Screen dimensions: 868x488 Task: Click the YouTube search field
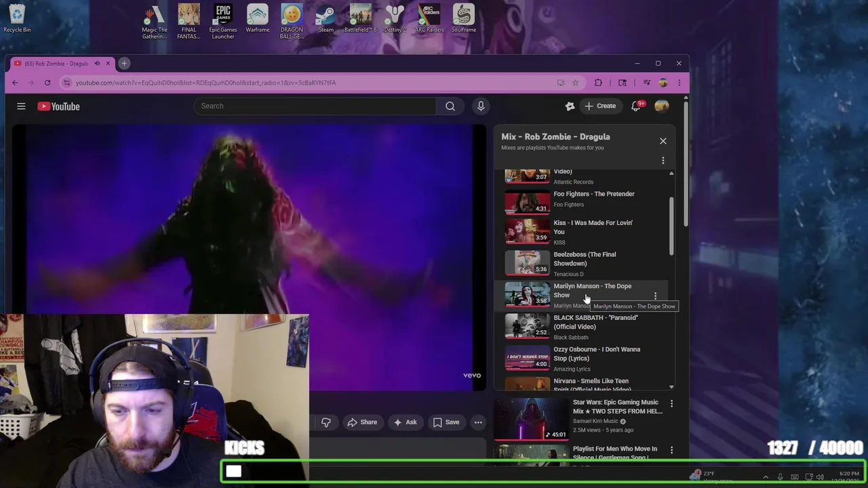[x=315, y=106]
